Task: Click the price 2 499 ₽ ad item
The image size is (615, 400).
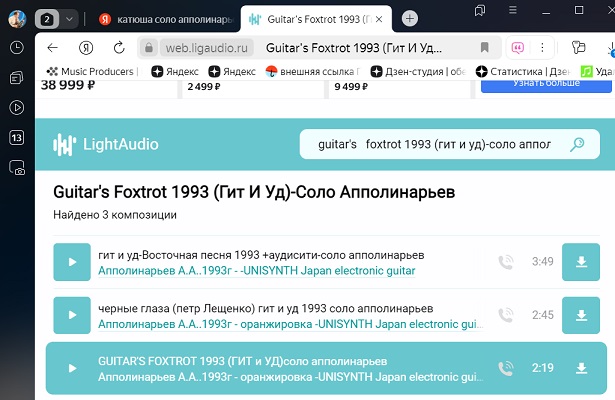Action: 204,86
